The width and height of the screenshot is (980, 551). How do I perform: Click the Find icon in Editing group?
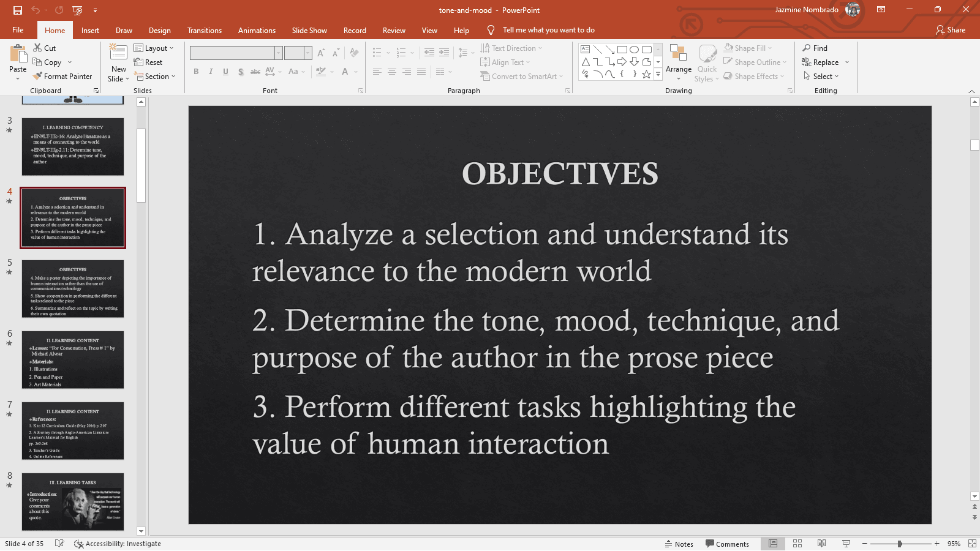[x=816, y=48]
